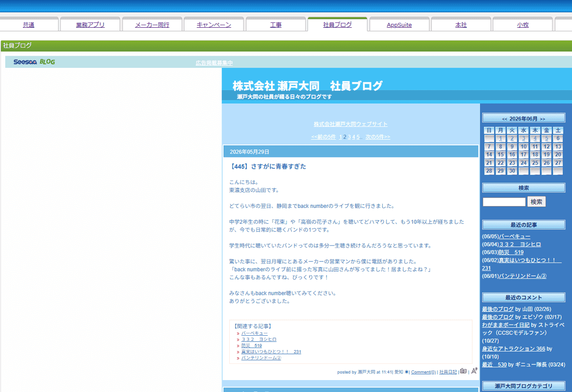
Task: Open the 共通 tab
Action: click(x=29, y=25)
